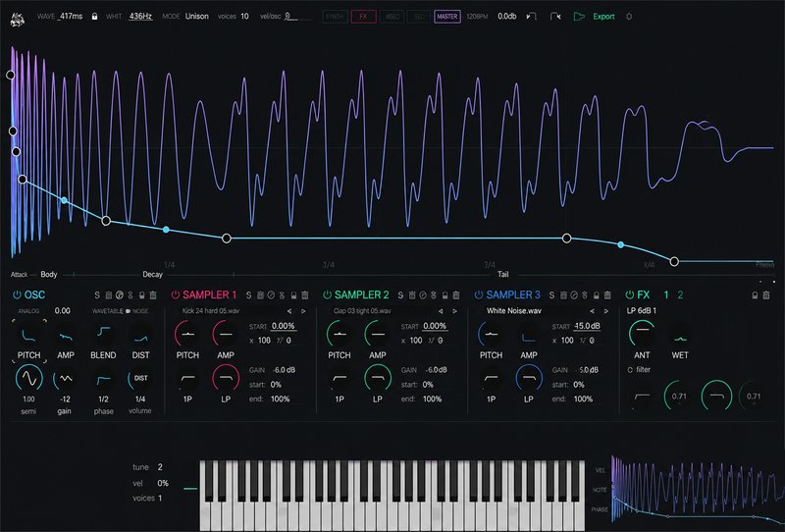The width and height of the screenshot is (785, 532).
Task: Click the green Export button
Action: tap(603, 16)
